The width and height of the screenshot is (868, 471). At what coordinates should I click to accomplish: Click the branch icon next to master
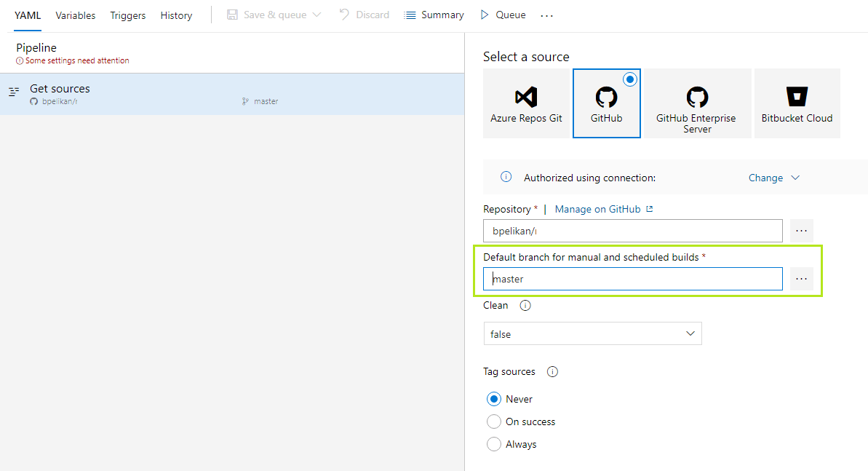[x=245, y=101]
